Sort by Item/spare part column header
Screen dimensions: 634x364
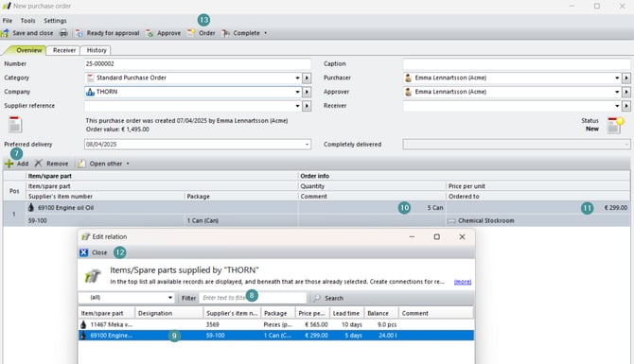tap(106, 313)
